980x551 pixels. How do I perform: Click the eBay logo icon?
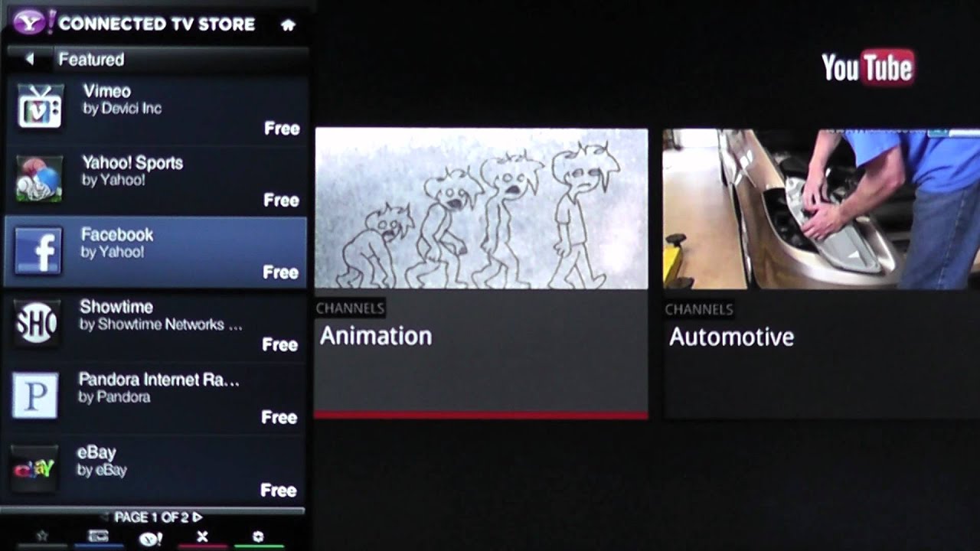tap(34, 468)
